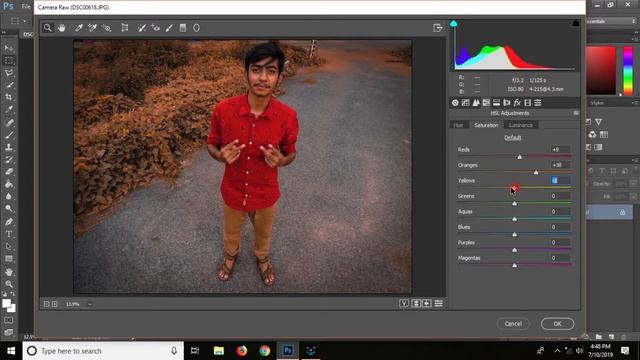The width and height of the screenshot is (640, 360).
Task: Click the OK button
Action: click(x=558, y=324)
